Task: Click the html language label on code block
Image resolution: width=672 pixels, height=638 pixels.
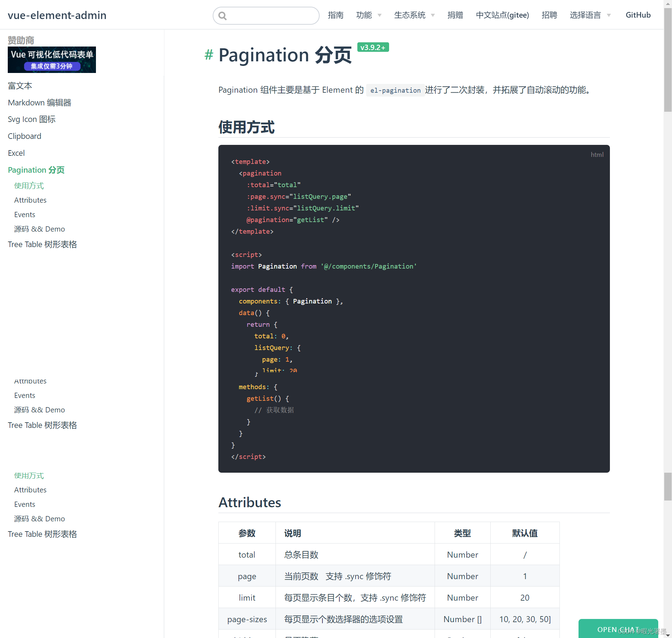Action: (597, 154)
